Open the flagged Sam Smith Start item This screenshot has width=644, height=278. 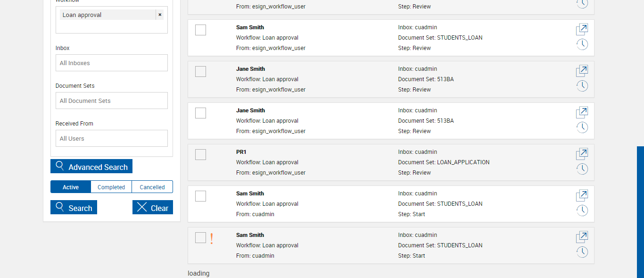coord(582,237)
